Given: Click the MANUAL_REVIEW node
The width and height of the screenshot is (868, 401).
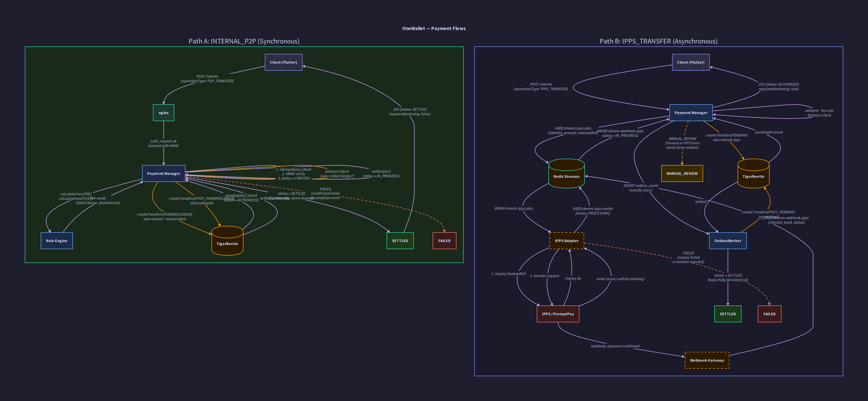Looking at the screenshot, I should (x=682, y=173).
